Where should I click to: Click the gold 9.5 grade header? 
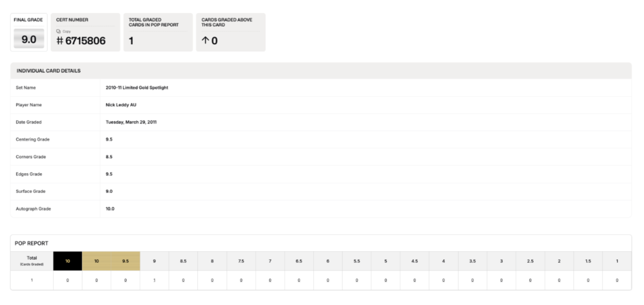point(125,261)
